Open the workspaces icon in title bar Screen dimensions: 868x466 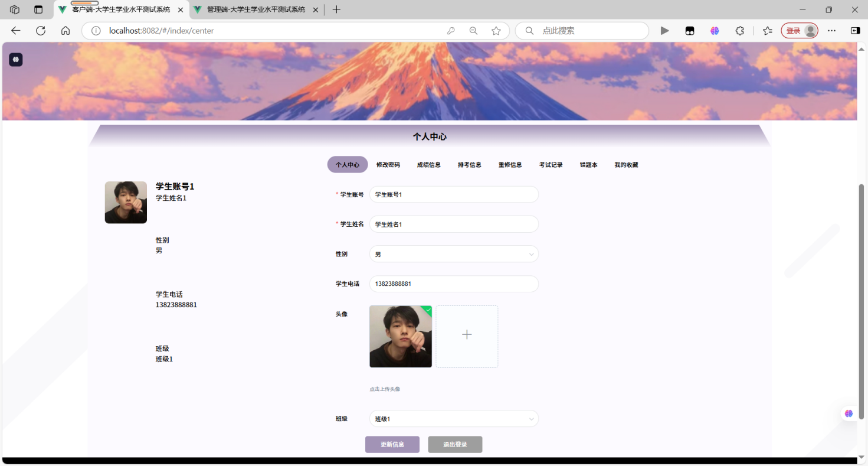tap(15, 9)
